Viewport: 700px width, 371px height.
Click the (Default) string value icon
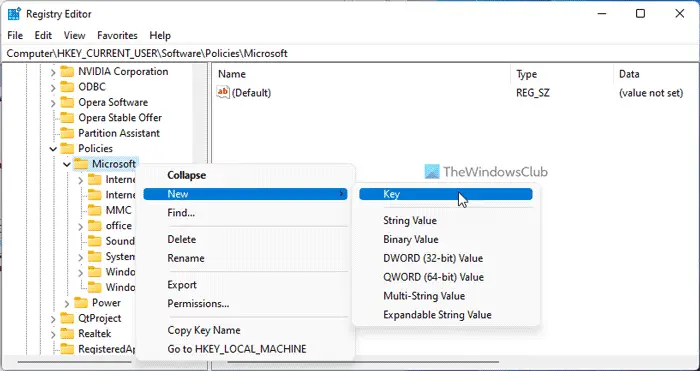click(223, 92)
